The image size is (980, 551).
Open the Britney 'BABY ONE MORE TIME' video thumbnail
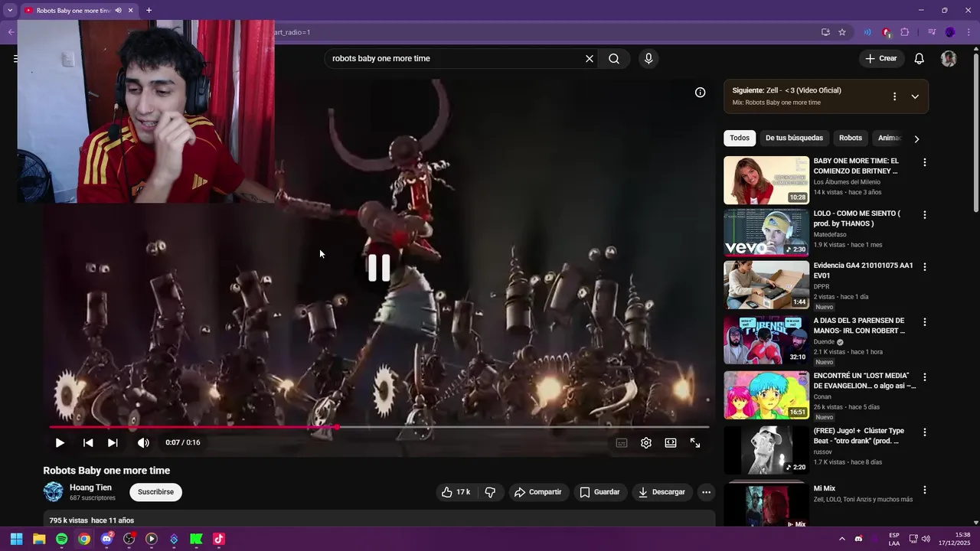click(766, 180)
